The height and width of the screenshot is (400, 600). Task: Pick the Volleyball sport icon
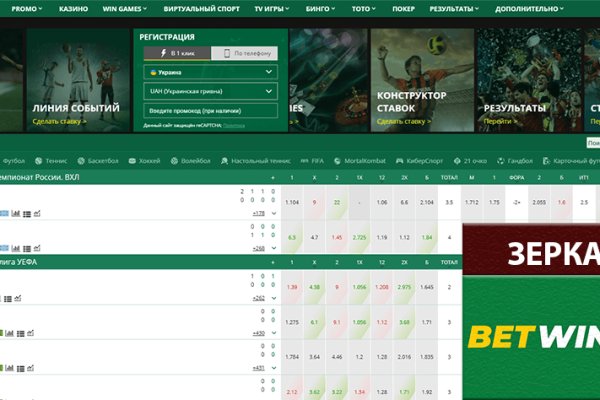176,160
